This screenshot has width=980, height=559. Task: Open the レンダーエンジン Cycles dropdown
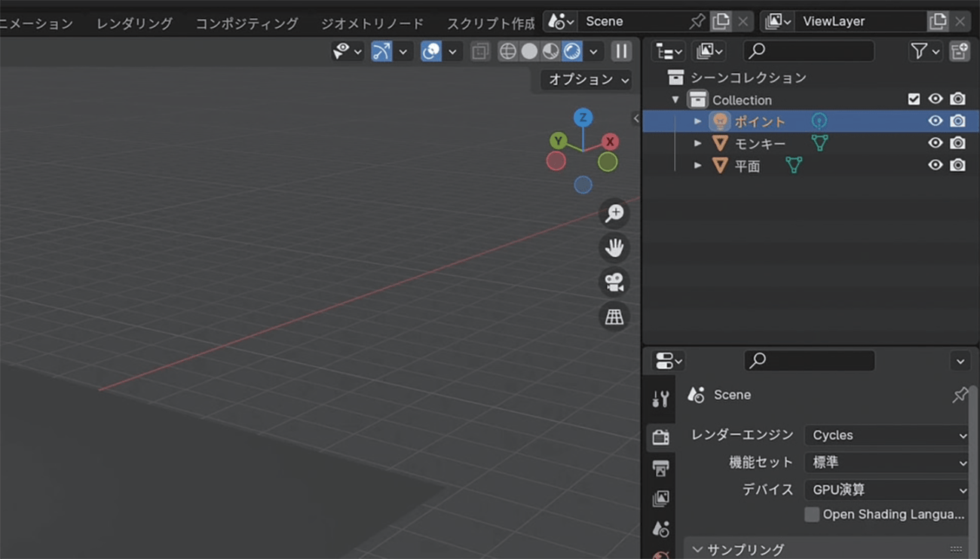887,435
